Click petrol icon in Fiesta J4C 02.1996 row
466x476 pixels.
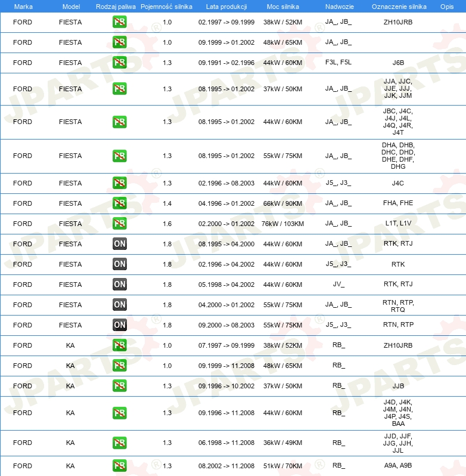pyautogui.click(x=119, y=183)
